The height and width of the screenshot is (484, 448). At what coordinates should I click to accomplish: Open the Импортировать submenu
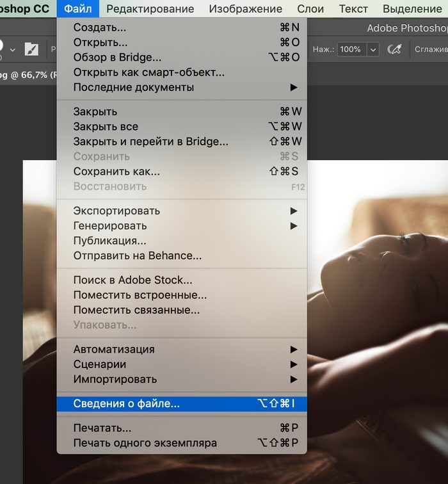coord(182,379)
